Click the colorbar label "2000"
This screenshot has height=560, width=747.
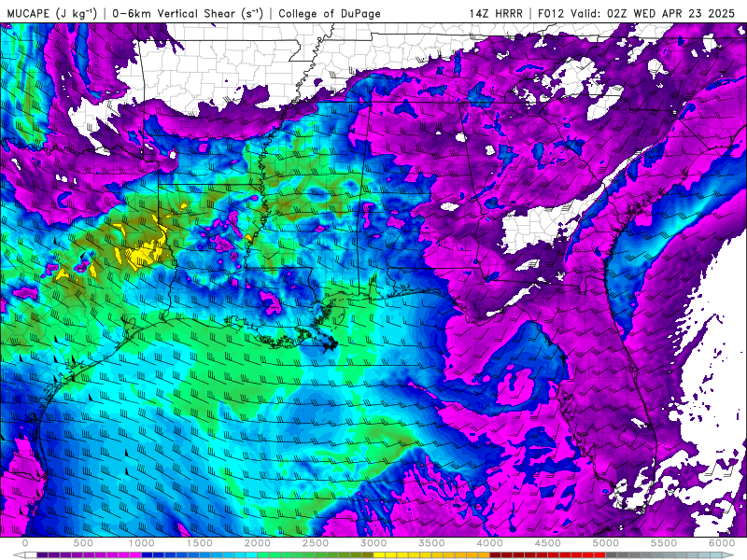tap(258, 543)
